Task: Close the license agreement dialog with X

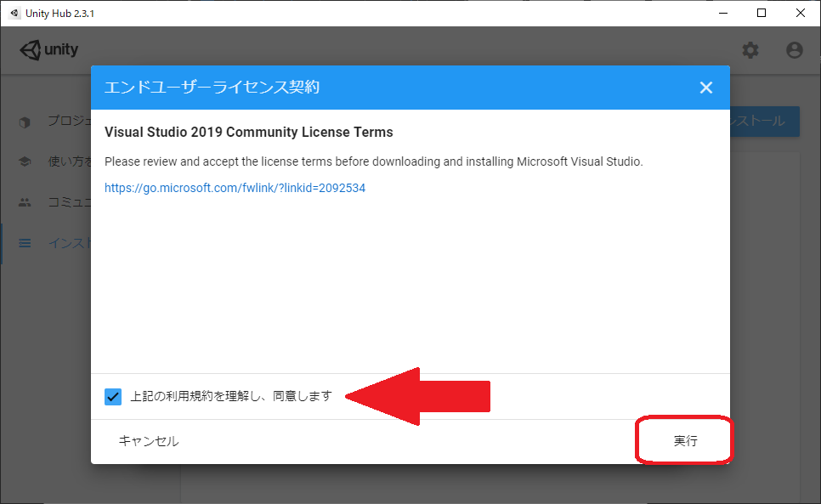Action: pyautogui.click(x=705, y=88)
